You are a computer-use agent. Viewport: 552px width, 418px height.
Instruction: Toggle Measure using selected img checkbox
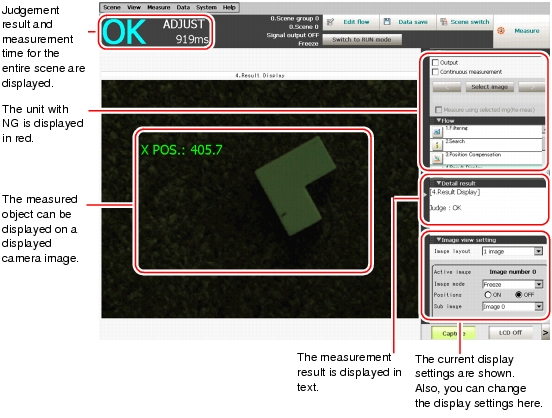pos(439,110)
